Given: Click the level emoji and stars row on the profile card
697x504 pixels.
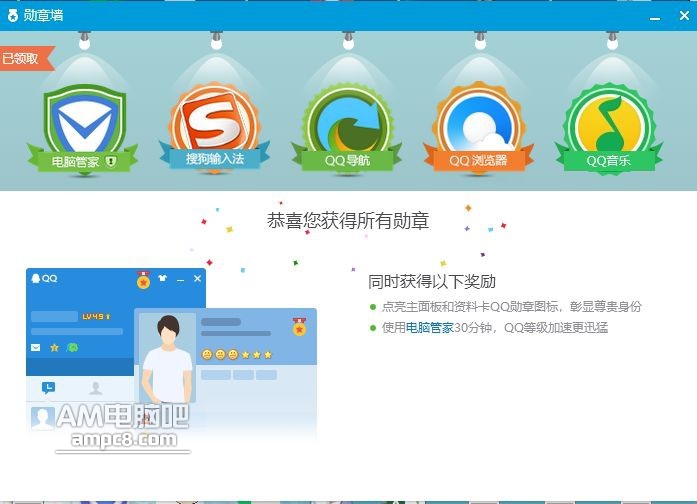Looking at the screenshot, I should [236, 354].
